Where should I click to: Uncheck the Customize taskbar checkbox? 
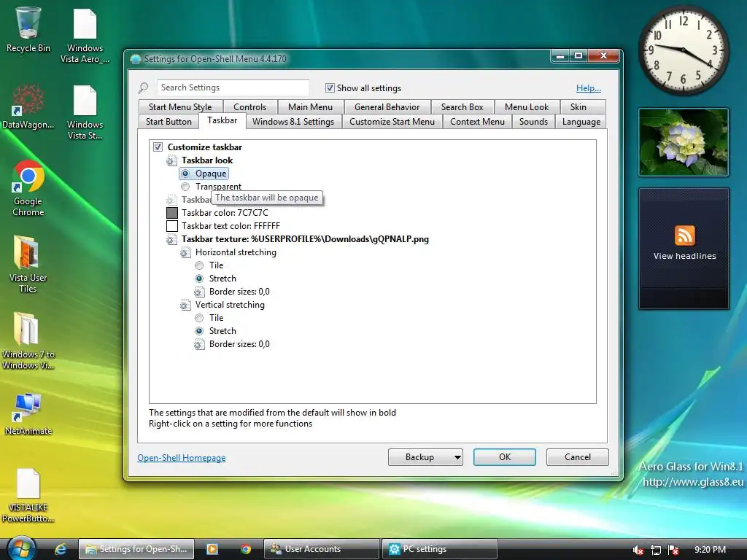point(158,147)
